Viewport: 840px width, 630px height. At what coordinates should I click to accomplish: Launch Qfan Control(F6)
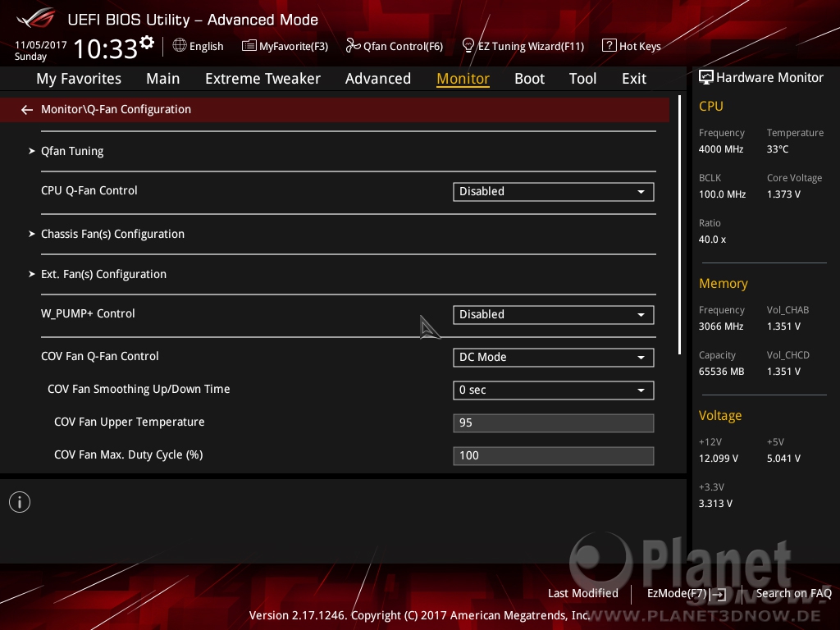(403, 46)
